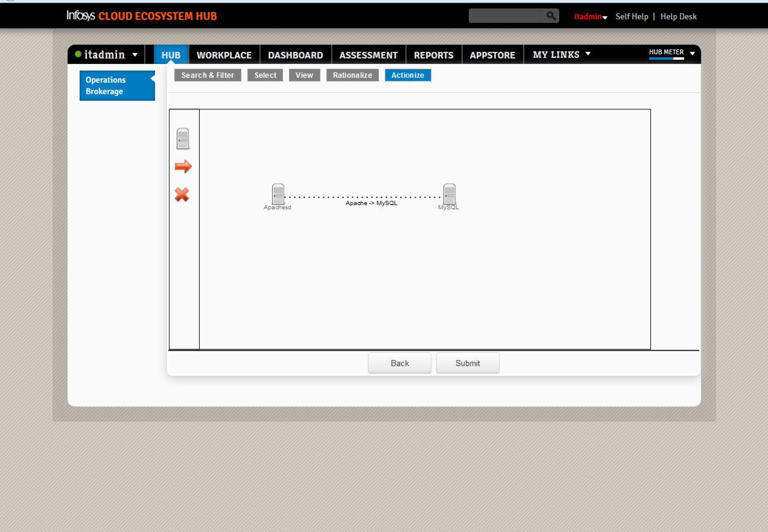Select the red arrow connector tool
The width and height of the screenshot is (768, 532).
(183, 166)
